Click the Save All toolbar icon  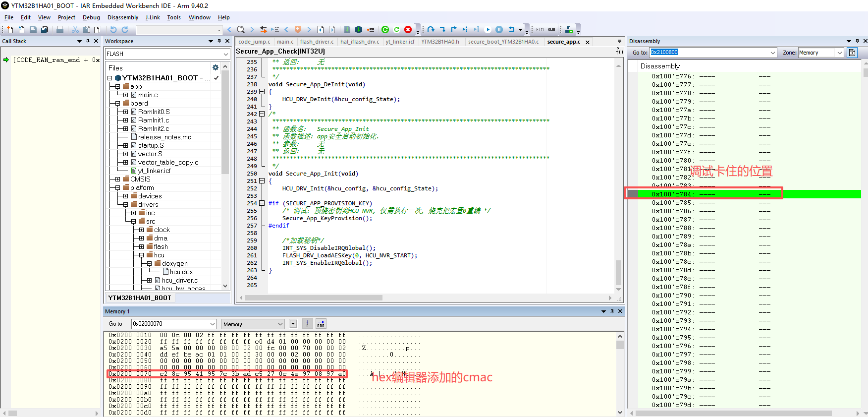pos(44,30)
